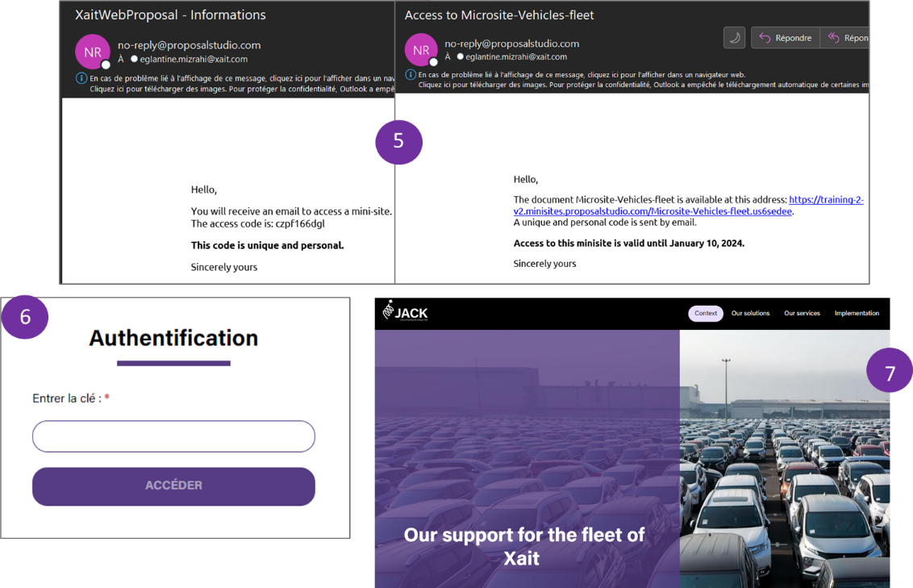Click the partially visible reply-all button
The height and width of the screenshot is (588, 913).
click(845, 38)
